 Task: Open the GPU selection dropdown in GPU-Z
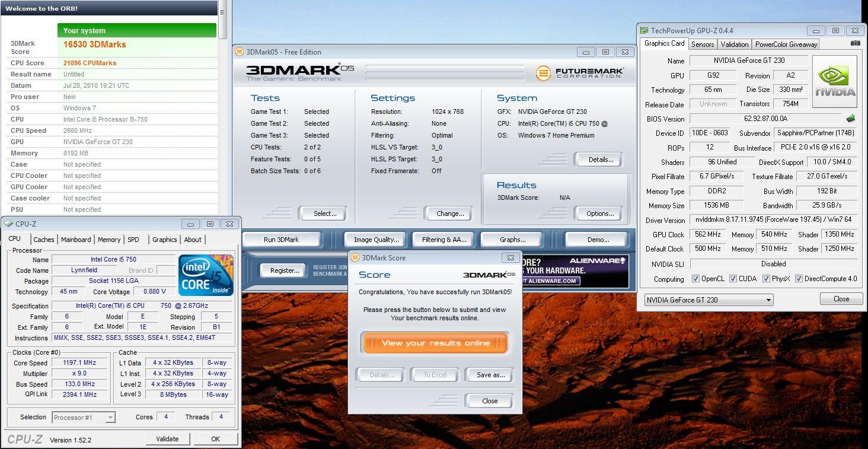click(x=709, y=300)
